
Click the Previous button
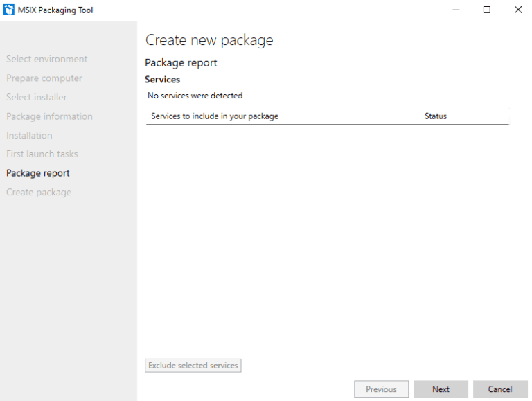tap(381, 389)
